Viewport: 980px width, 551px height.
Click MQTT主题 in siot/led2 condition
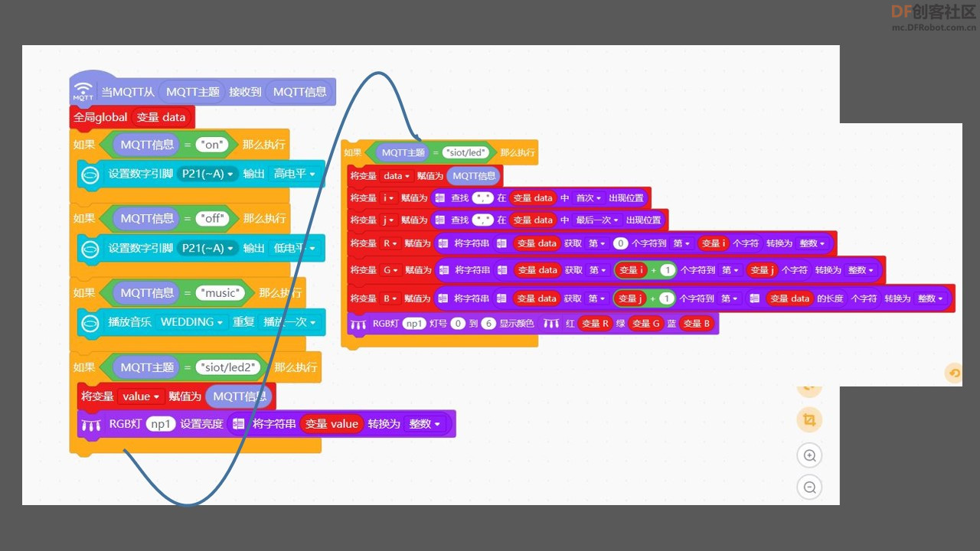[146, 367]
